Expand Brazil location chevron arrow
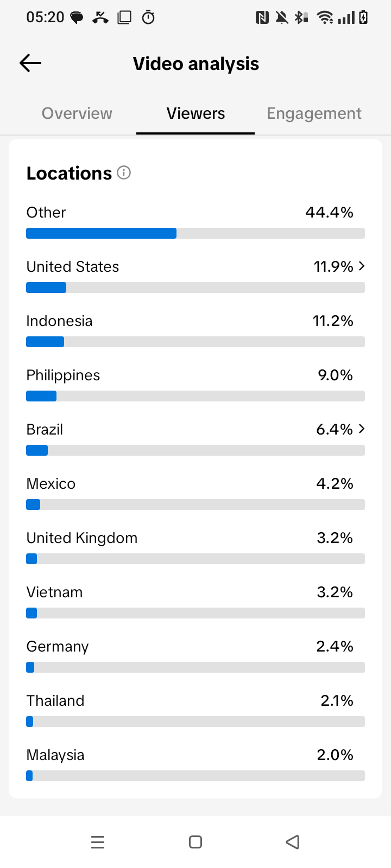Viewport: 391px width, 868px height. (x=362, y=429)
